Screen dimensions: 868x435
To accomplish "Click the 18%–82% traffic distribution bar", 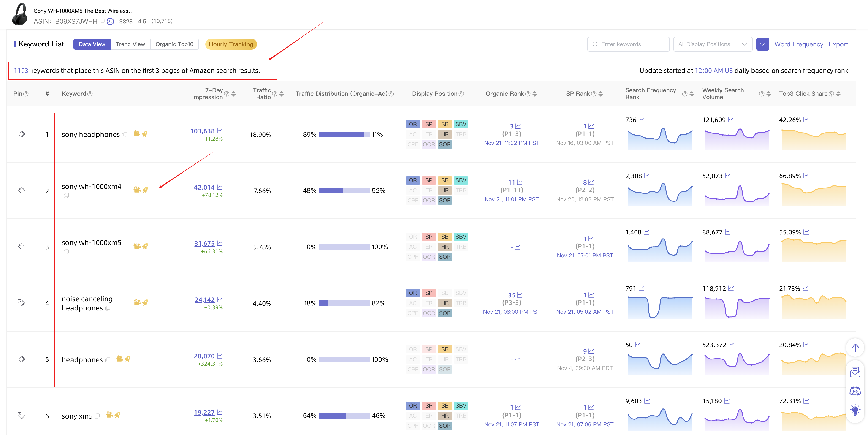I will click(x=344, y=303).
